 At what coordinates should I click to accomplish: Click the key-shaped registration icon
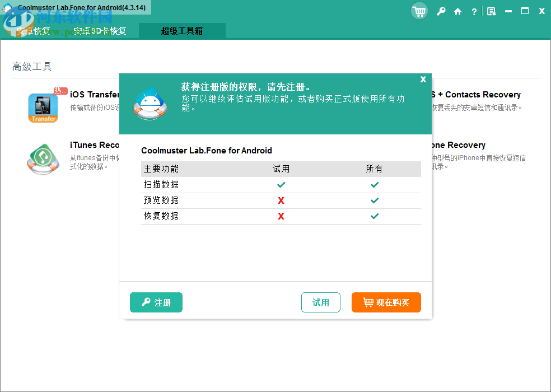click(x=441, y=11)
